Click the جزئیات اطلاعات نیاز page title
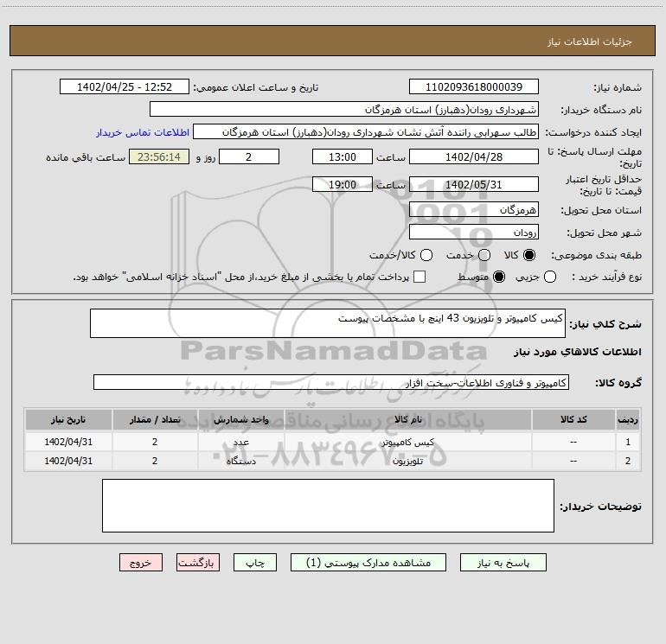The height and width of the screenshot is (644, 666). [589, 41]
